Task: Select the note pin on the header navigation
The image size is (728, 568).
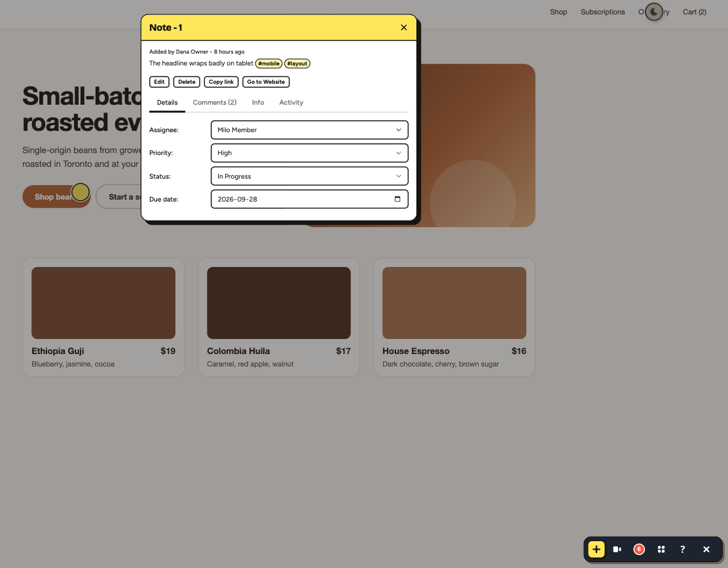Action: click(x=654, y=12)
